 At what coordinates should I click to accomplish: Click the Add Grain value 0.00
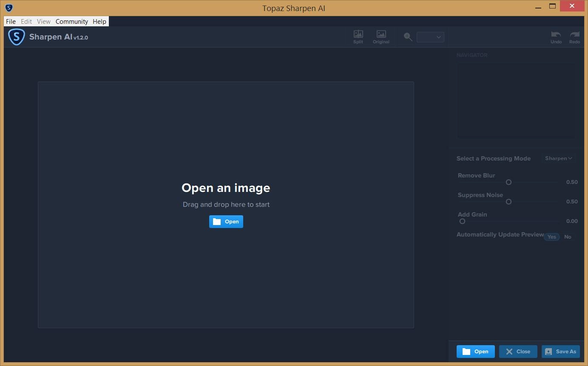pyautogui.click(x=572, y=221)
